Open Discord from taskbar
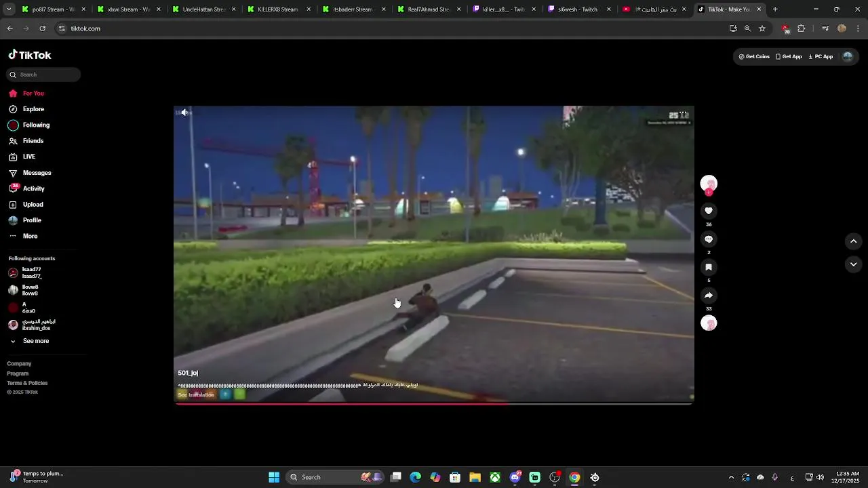The image size is (868, 488). click(515, 477)
